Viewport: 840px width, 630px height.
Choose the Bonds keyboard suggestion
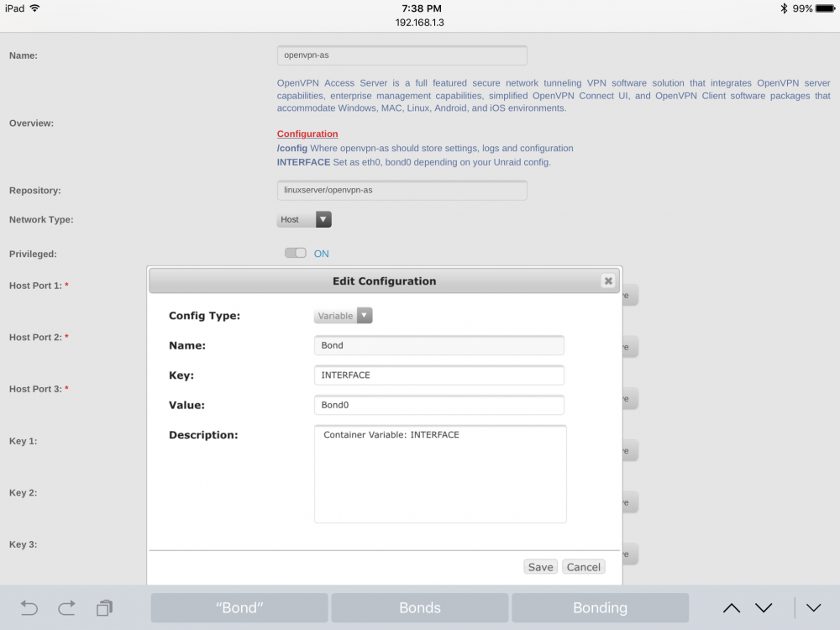419,607
